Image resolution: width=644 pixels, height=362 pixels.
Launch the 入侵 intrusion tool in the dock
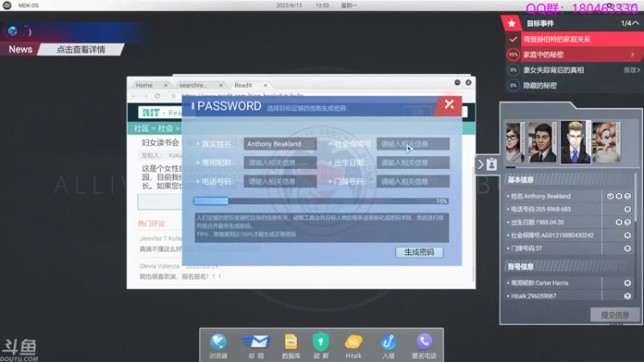click(388, 346)
